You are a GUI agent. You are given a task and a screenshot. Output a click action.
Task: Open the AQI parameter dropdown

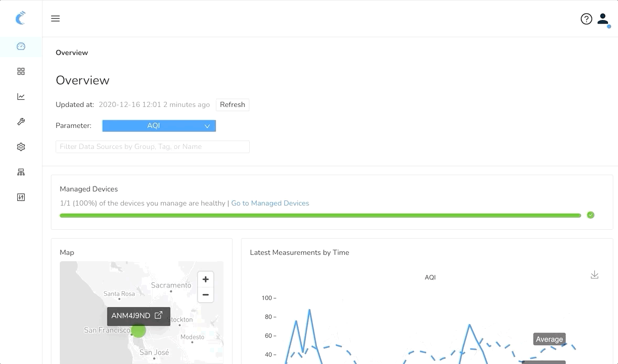click(x=158, y=125)
